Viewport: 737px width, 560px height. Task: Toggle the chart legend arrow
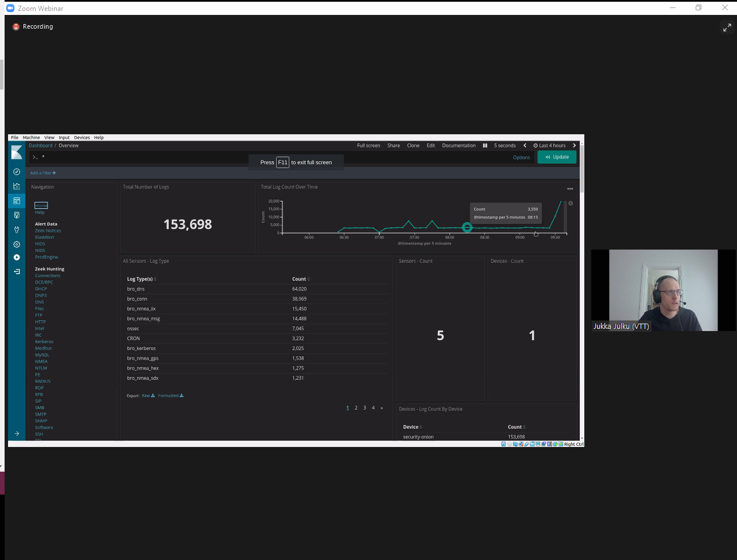coord(570,203)
